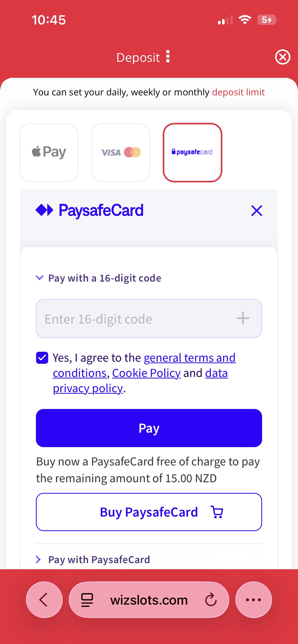The height and width of the screenshot is (644, 298).
Task: Click the plus icon in code field
Action: pos(243,318)
